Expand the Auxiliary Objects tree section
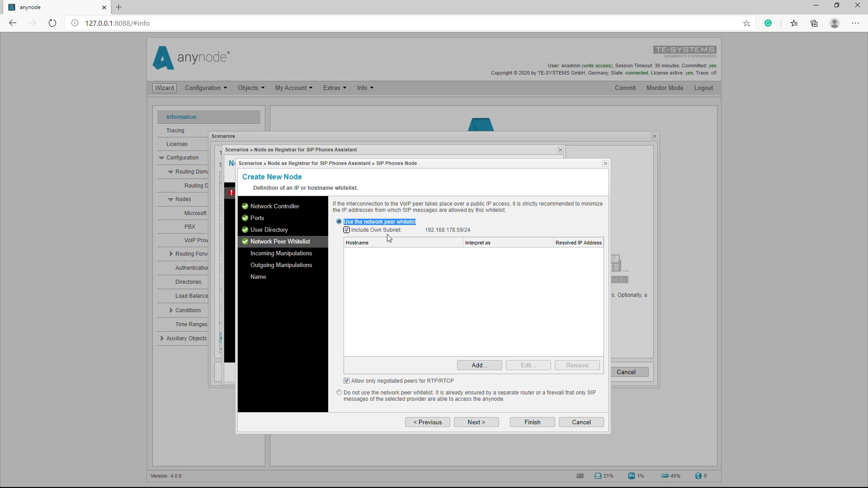Screen dimensions: 868x488 click(x=162, y=338)
